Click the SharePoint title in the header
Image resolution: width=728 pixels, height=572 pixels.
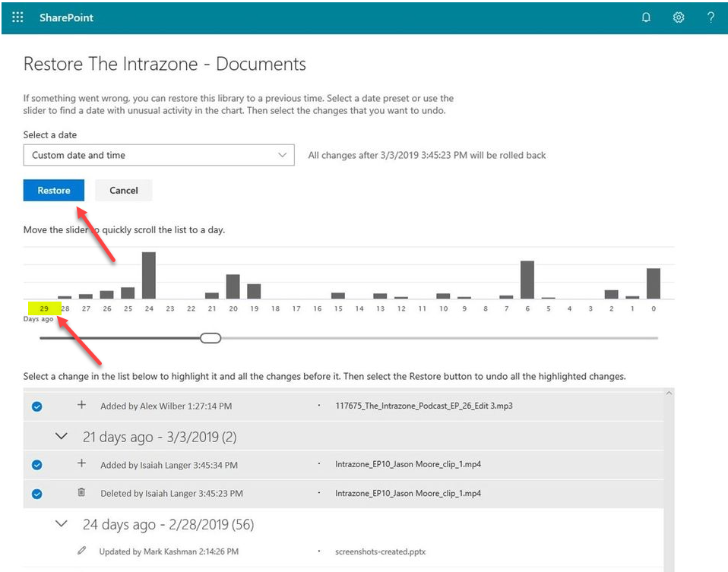coord(66,17)
